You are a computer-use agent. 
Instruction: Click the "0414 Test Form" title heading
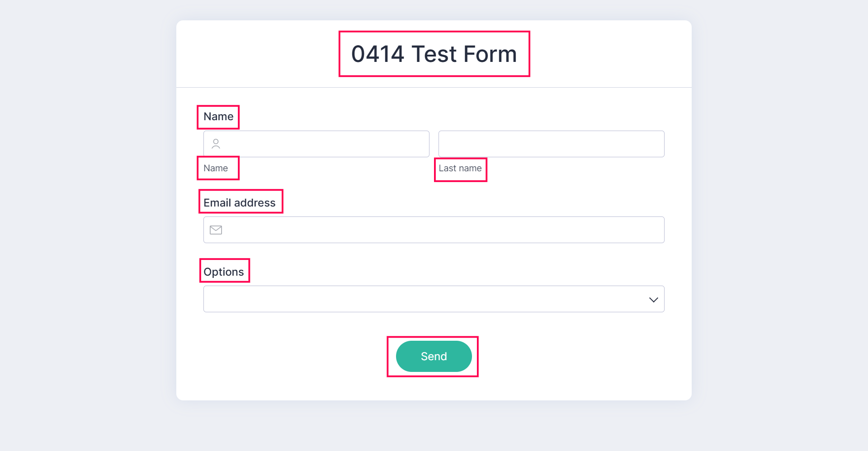[x=434, y=54]
